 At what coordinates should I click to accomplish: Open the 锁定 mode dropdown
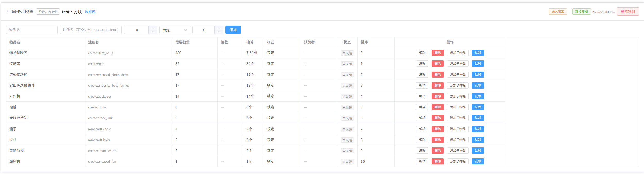coord(175,30)
